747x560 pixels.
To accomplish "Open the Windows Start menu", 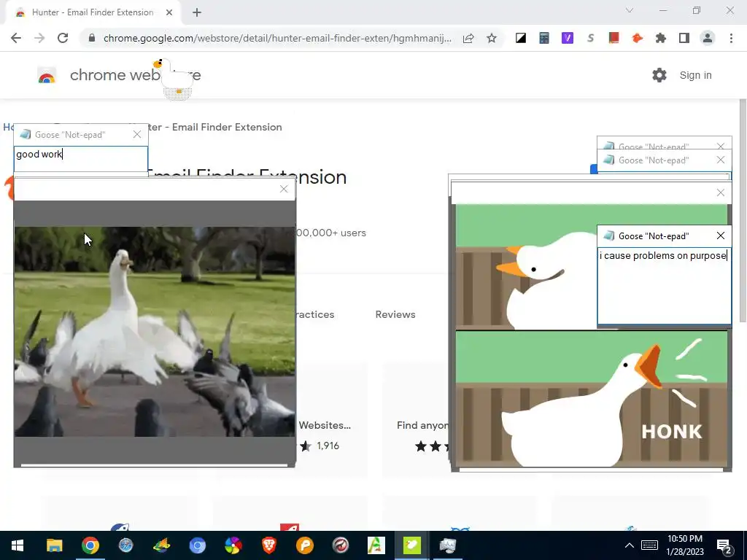I will tap(18, 545).
